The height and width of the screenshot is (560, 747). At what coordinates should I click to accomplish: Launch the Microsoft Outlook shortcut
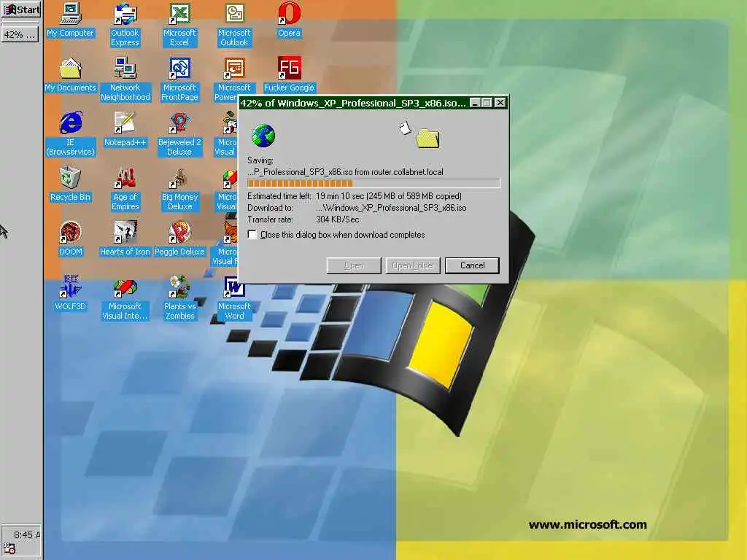pos(234,25)
